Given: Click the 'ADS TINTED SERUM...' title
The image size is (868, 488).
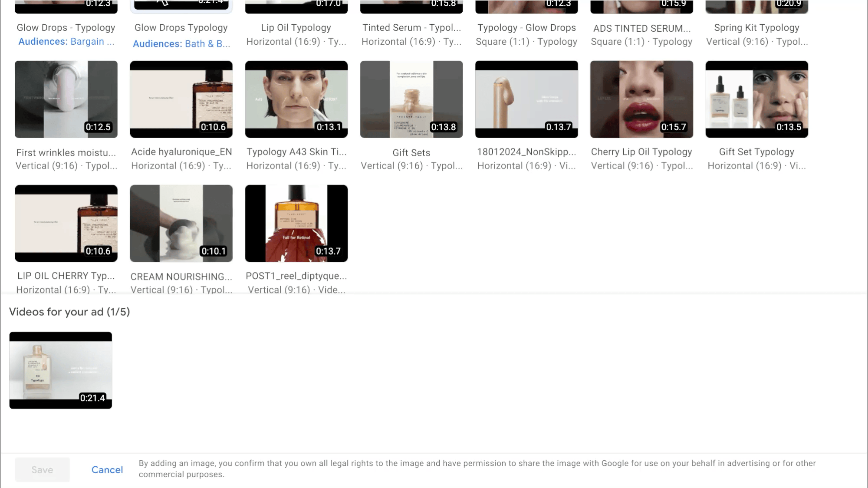Looking at the screenshot, I should tap(641, 28).
